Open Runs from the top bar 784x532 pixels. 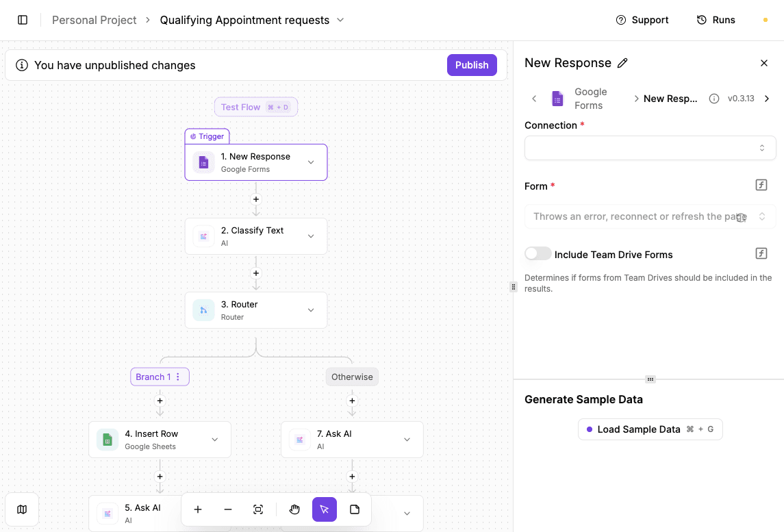click(x=716, y=19)
